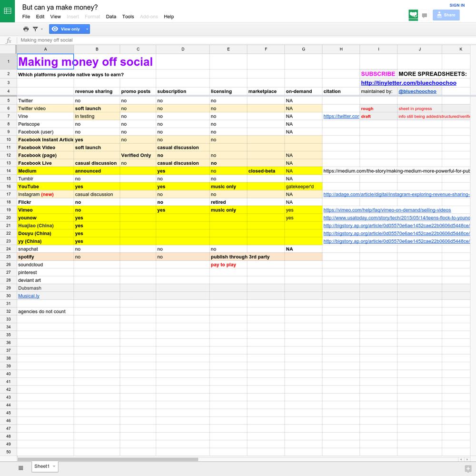Screen dimensions: 476x476
Task: Click the formula bar text field
Action: pos(246,40)
